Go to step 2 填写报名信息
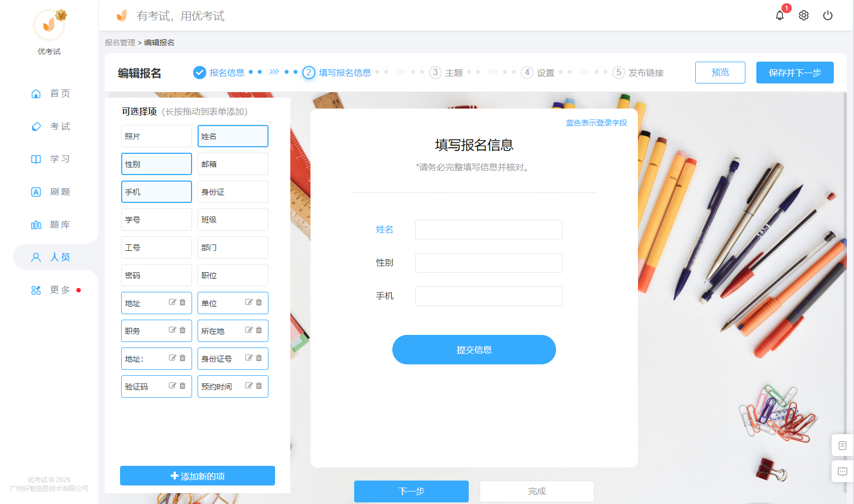The height and width of the screenshot is (504, 854). click(x=337, y=73)
